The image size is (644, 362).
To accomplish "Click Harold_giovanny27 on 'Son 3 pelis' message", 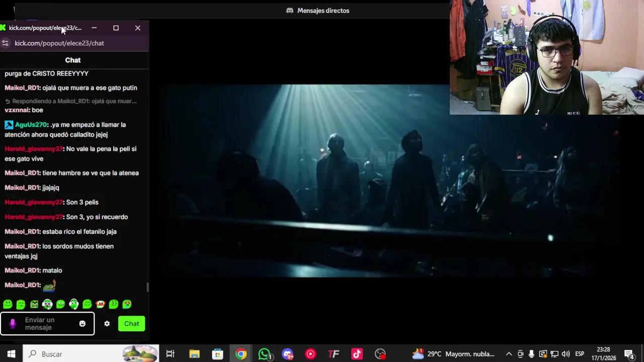I will [x=34, y=202].
